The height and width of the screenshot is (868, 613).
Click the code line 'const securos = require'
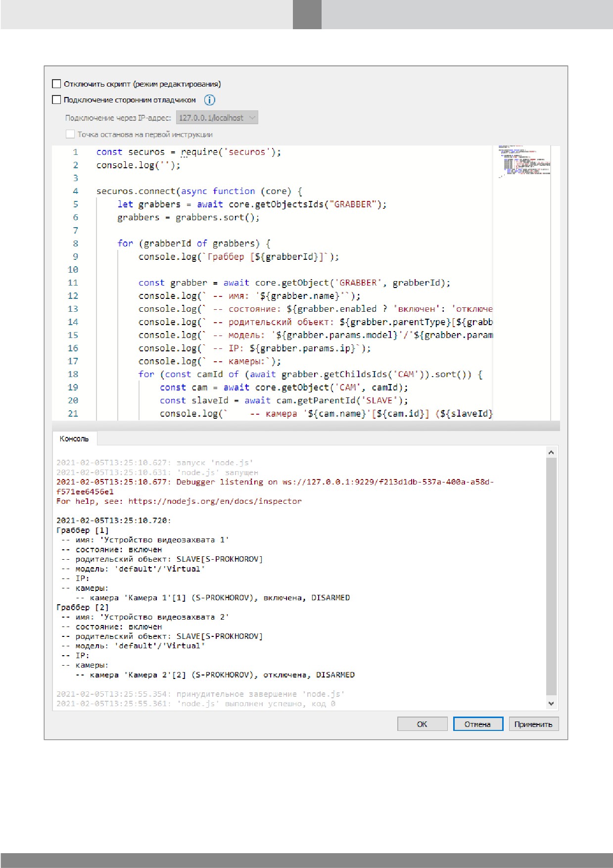[x=189, y=152]
